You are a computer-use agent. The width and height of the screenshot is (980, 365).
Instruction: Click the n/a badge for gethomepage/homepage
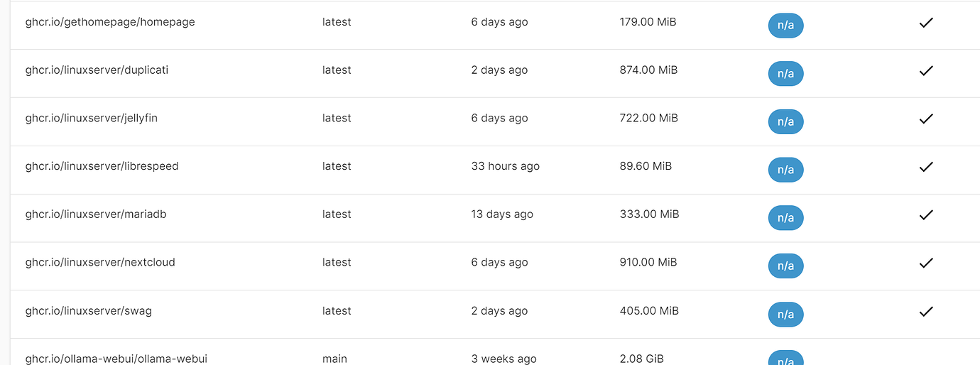click(x=785, y=26)
